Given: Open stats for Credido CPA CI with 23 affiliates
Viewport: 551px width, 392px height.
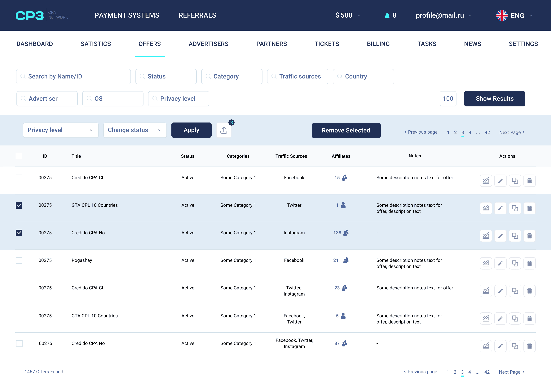Looking at the screenshot, I should click(x=486, y=291).
